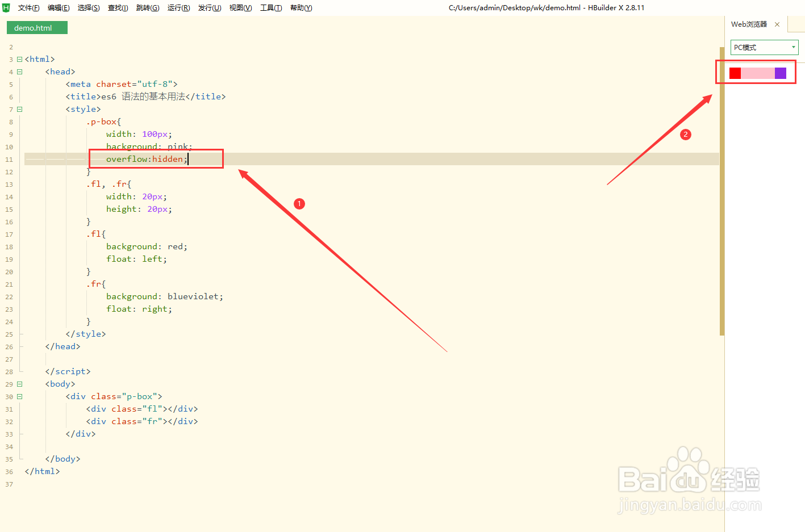
Task: Open the PC模式 mode dropdown
Action: click(764, 47)
